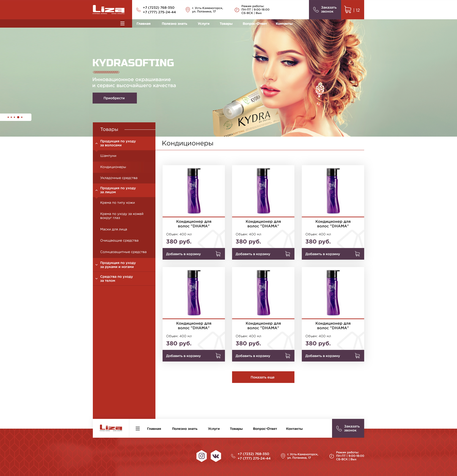Open the VK social icon in footer
This screenshot has width=457, height=476.
coord(216,456)
